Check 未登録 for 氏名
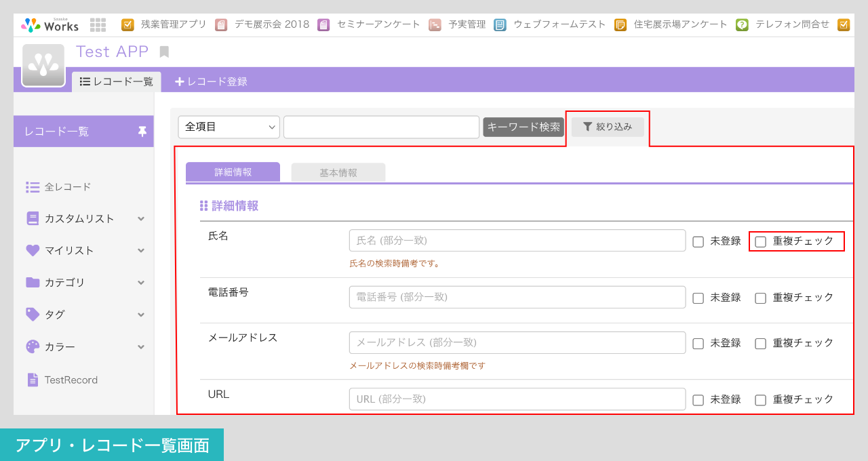 pyautogui.click(x=698, y=241)
